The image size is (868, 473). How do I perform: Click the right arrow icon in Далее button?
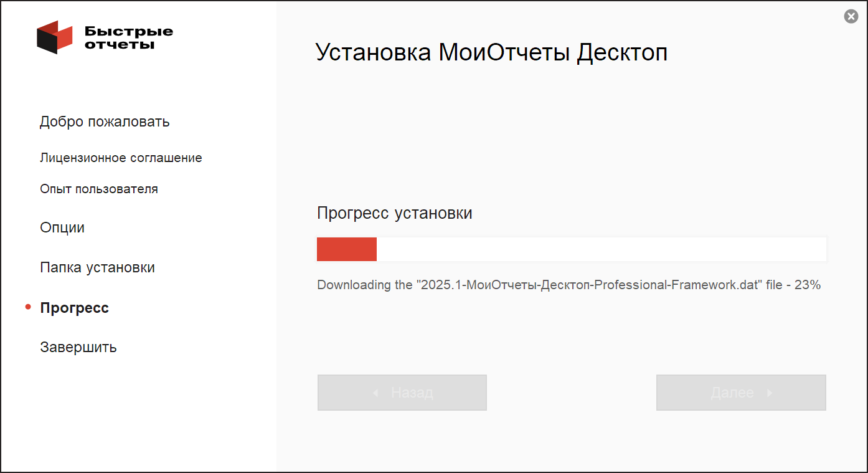coord(770,393)
